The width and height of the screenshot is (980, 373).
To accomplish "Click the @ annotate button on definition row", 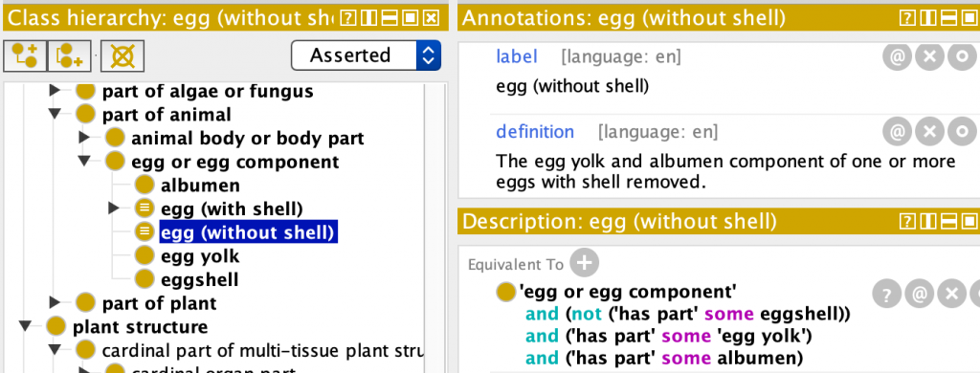I will [x=898, y=132].
